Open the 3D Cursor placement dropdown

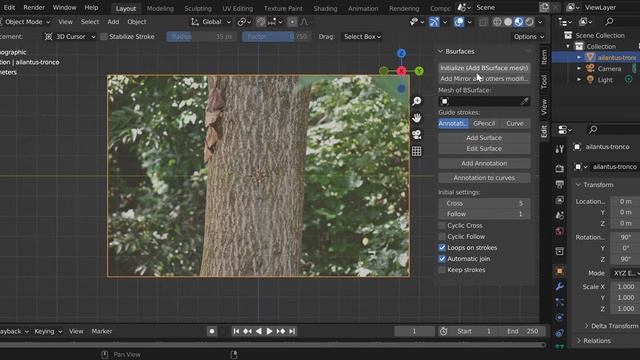(70, 37)
